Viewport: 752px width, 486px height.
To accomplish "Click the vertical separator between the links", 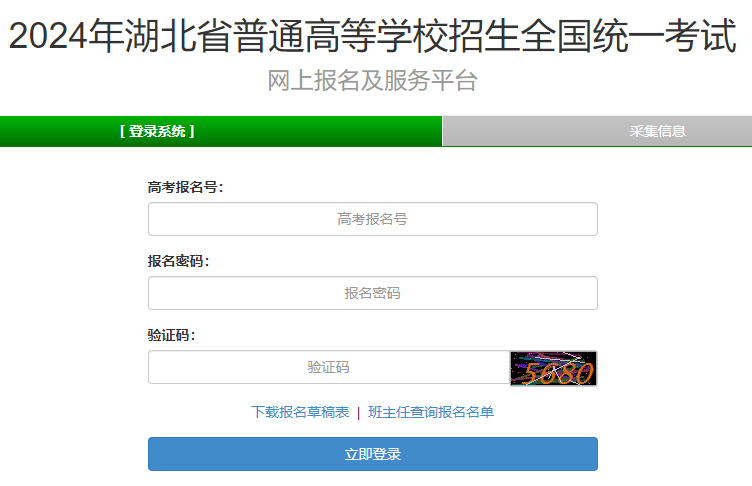I will 358,413.
